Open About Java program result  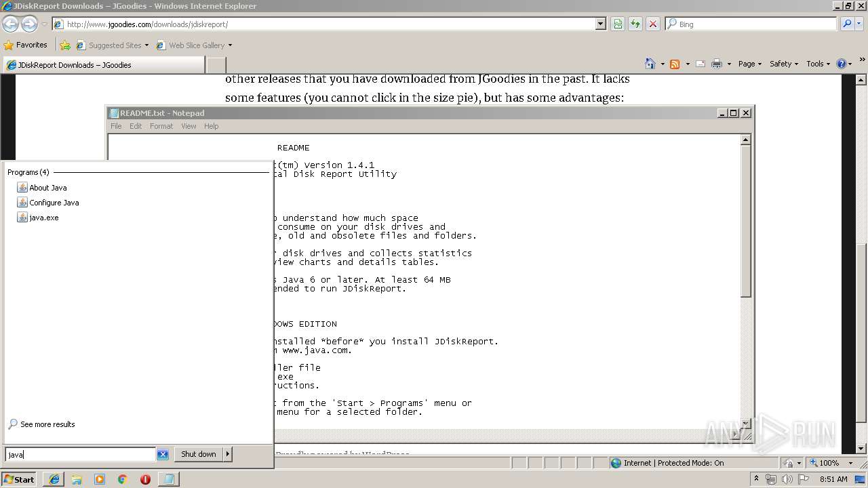[x=47, y=188]
